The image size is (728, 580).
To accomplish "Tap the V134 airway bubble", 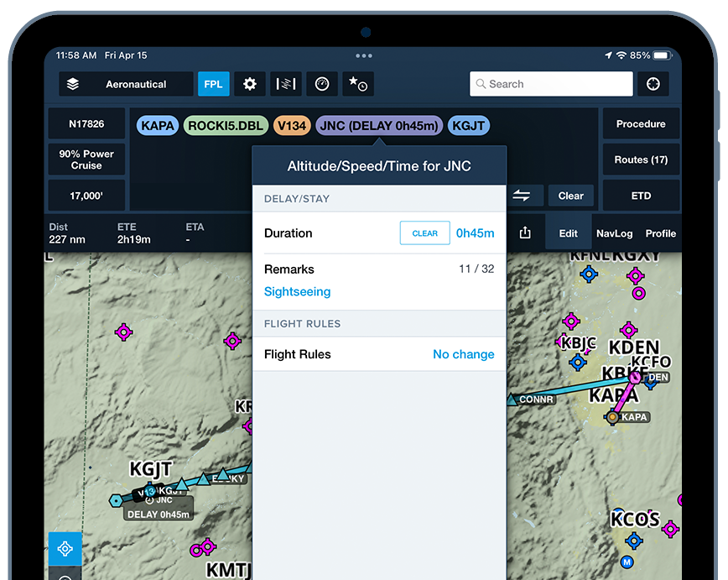I will 292,125.
